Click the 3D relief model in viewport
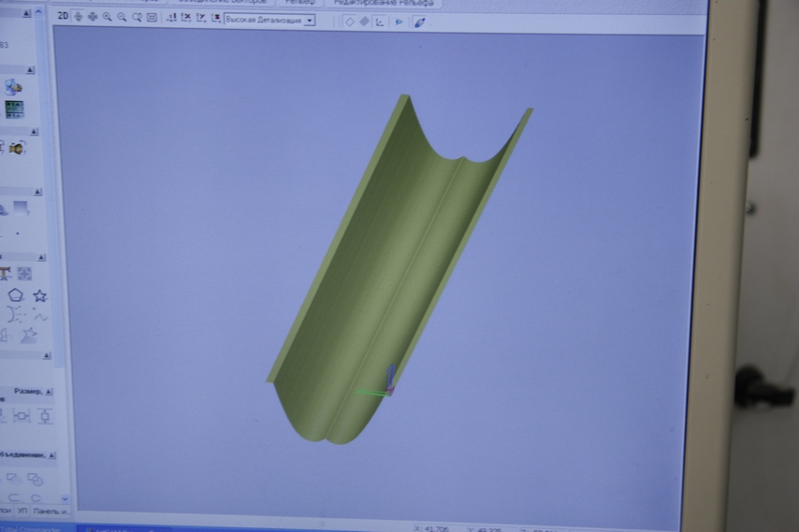Image resolution: width=799 pixels, height=532 pixels. click(x=393, y=271)
